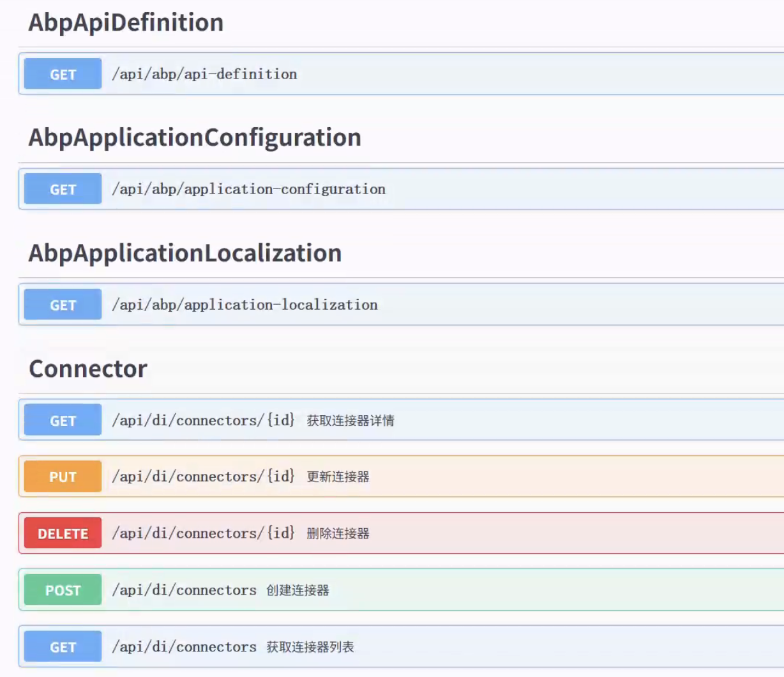Click the 创建连接器 description text
This screenshot has width=784, height=677.
tap(298, 591)
